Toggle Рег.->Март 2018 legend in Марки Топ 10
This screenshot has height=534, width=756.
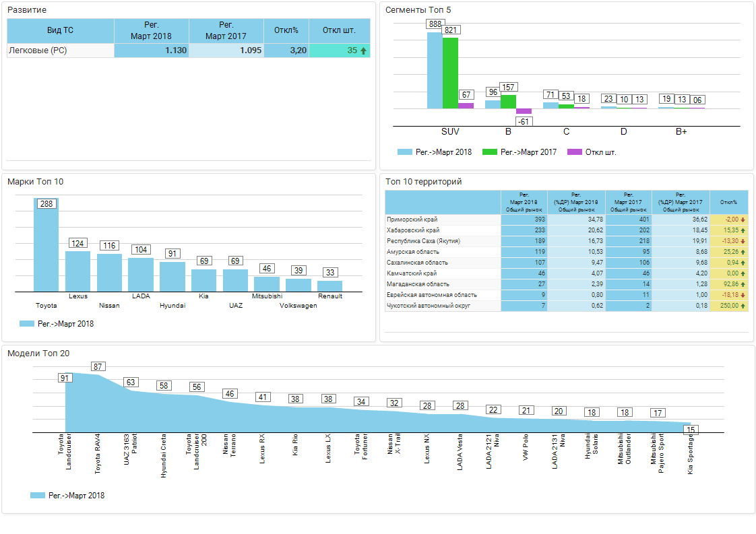(x=57, y=324)
